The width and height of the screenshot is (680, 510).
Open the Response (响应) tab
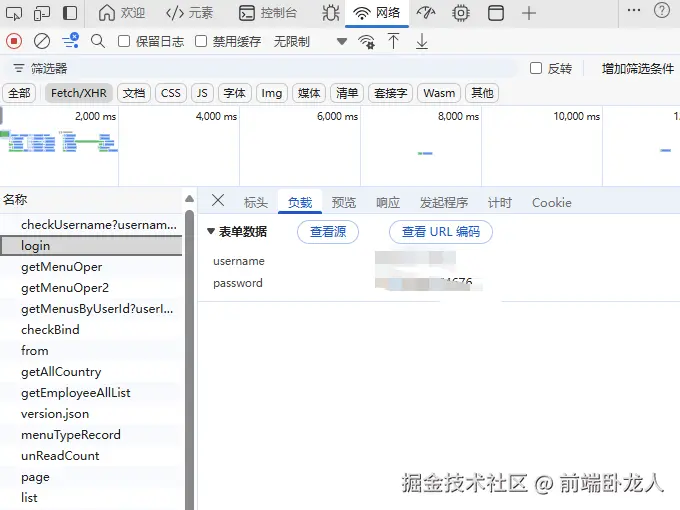coord(388,203)
